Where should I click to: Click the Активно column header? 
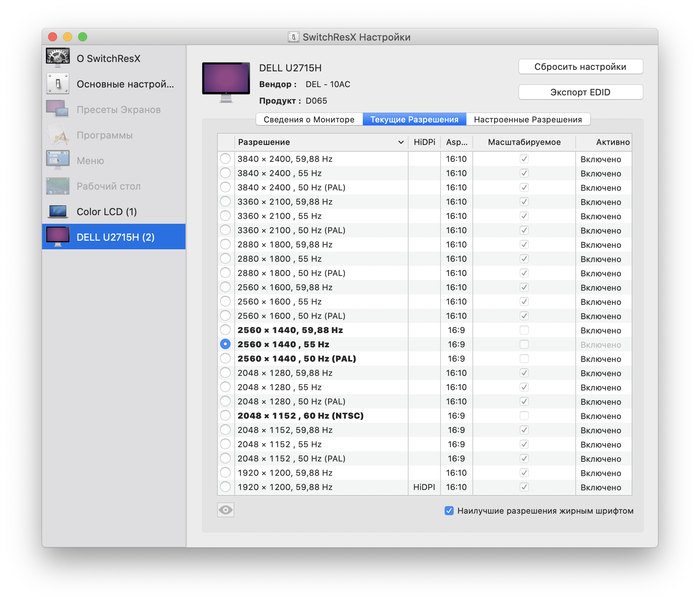pos(604,142)
